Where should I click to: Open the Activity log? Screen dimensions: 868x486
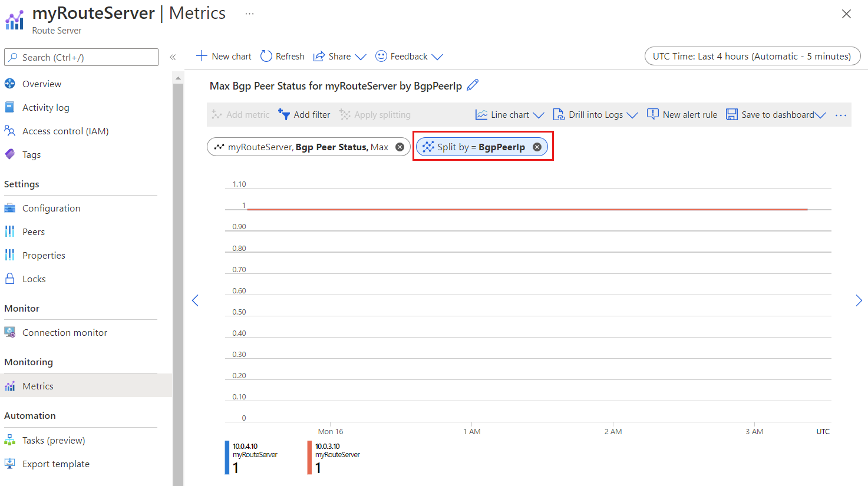coord(45,107)
